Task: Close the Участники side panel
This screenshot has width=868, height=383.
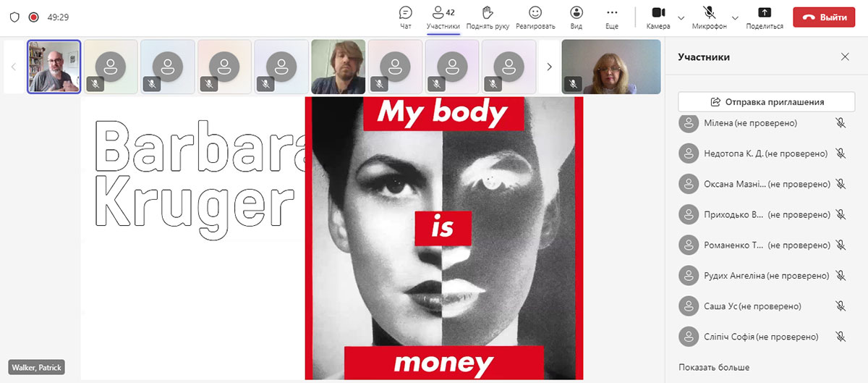Action: coord(845,56)
